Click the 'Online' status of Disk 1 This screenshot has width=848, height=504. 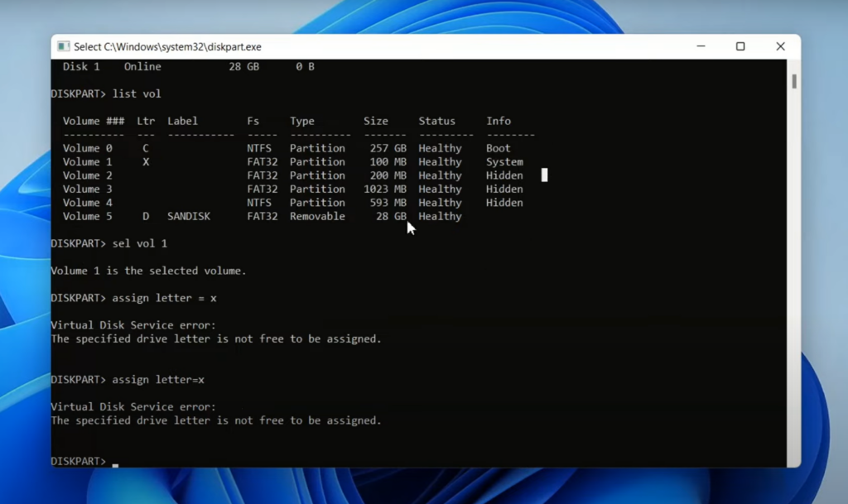pos(142,66)
